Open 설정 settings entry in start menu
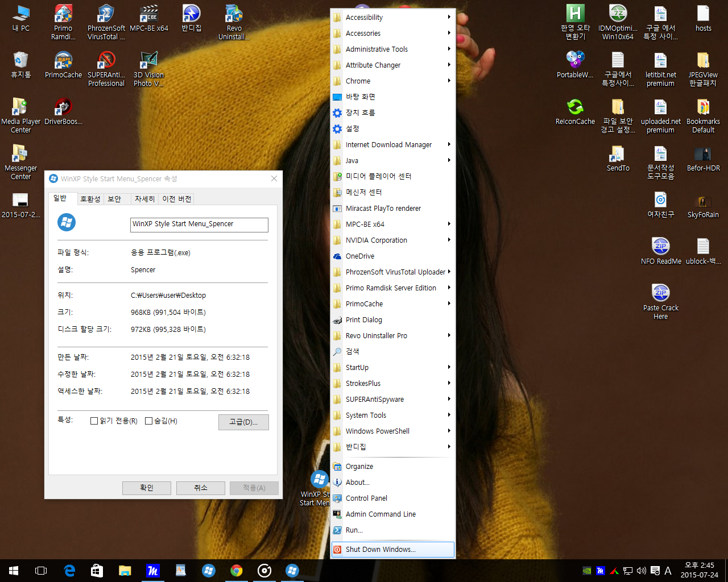This screenshot has height=582, width=728. [x=392, y=129]
